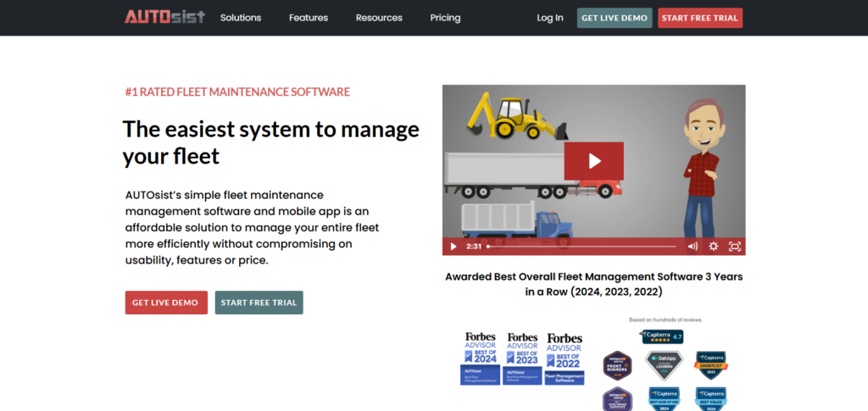Click the video progress bar
The image size is (868, 411).
(583, 247)
